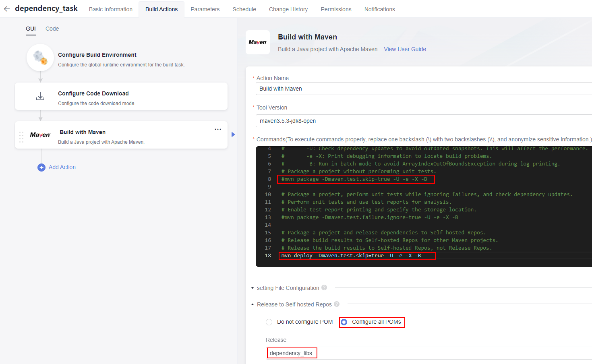The image size is (592, 364).
Task: Click the Build with Maven heading
Action: [x=307, y=37]
